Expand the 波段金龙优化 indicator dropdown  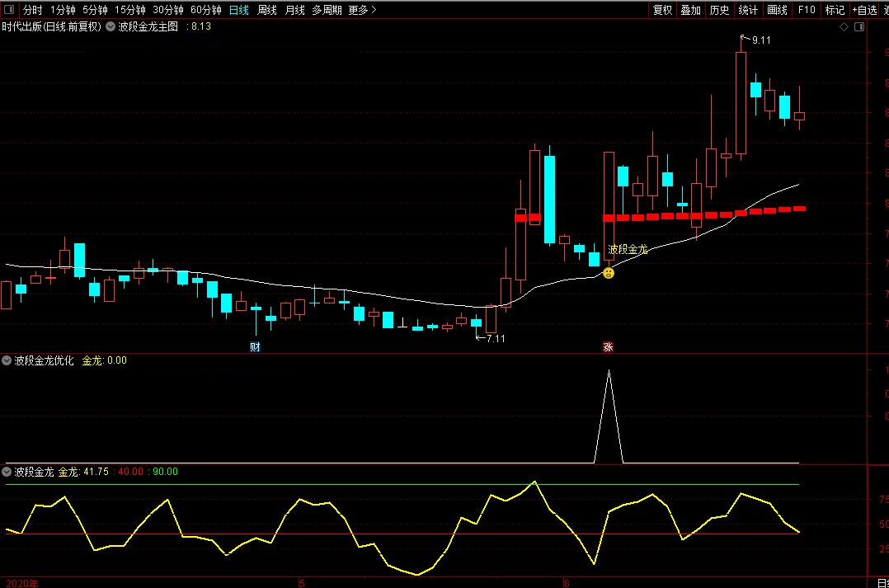pos(7,360)
